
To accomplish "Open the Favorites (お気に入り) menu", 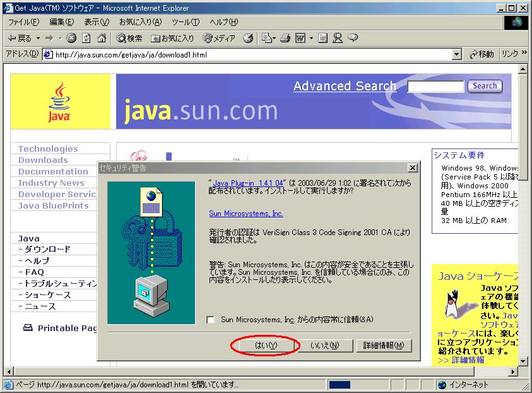I will tap(141, 22).
